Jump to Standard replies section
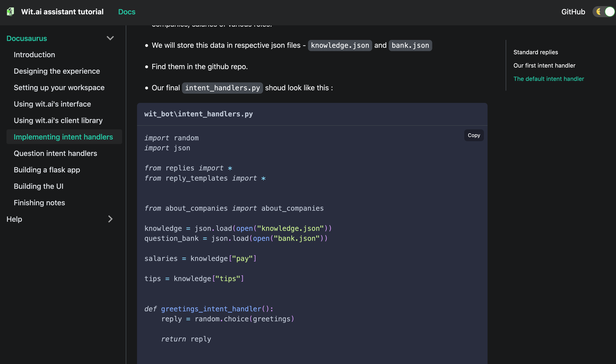The height and width of the screenshot is (364, 616). [535, 52]
